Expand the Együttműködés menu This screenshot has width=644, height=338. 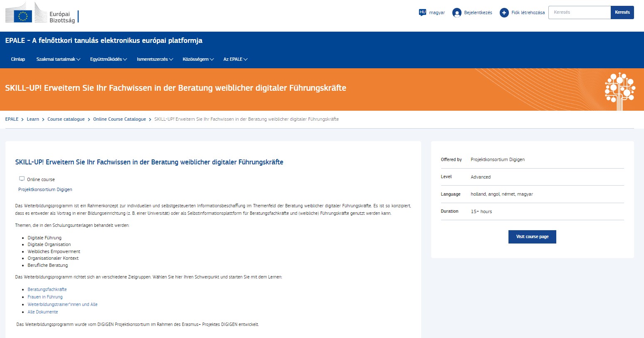pyautogui.click(x=109, y=59)
